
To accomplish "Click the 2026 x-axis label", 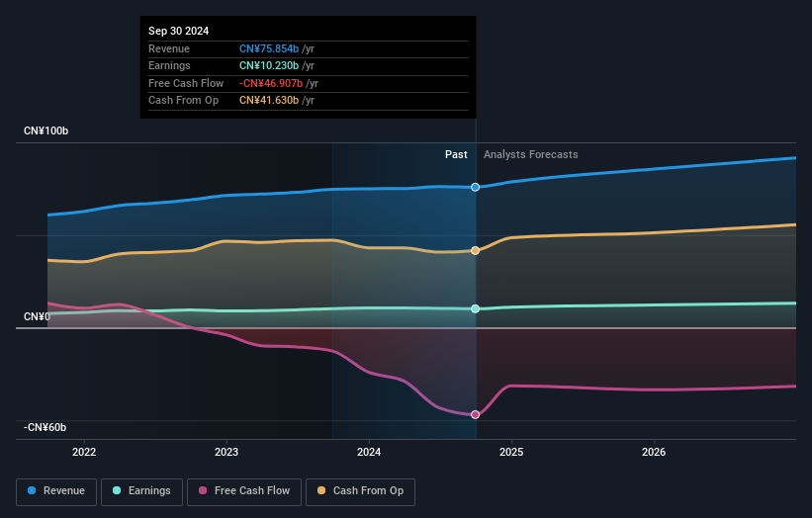I will tap(654, 452).
